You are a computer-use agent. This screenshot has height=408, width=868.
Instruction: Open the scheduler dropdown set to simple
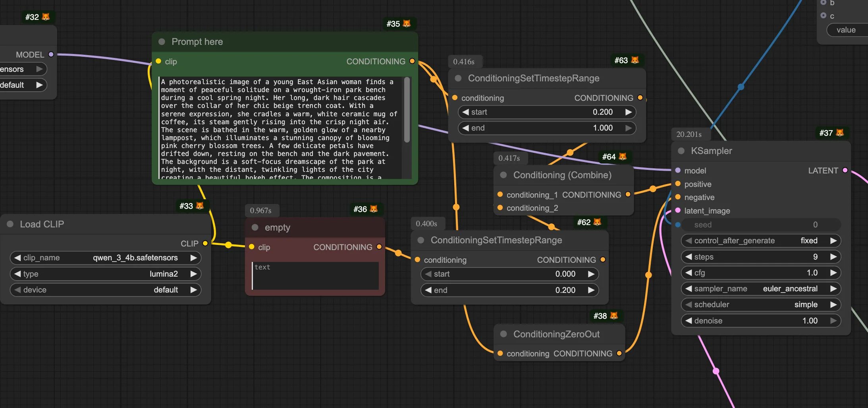click(760, 304)
